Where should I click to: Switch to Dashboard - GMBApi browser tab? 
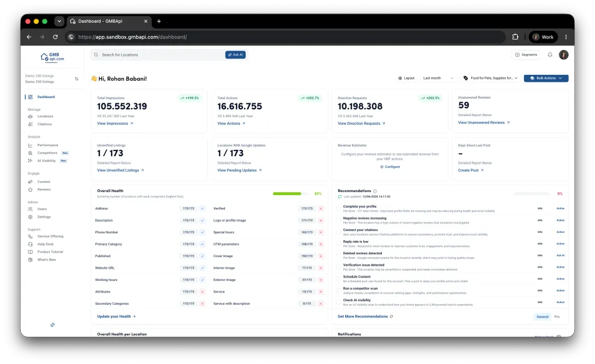[x=109, y=21]
